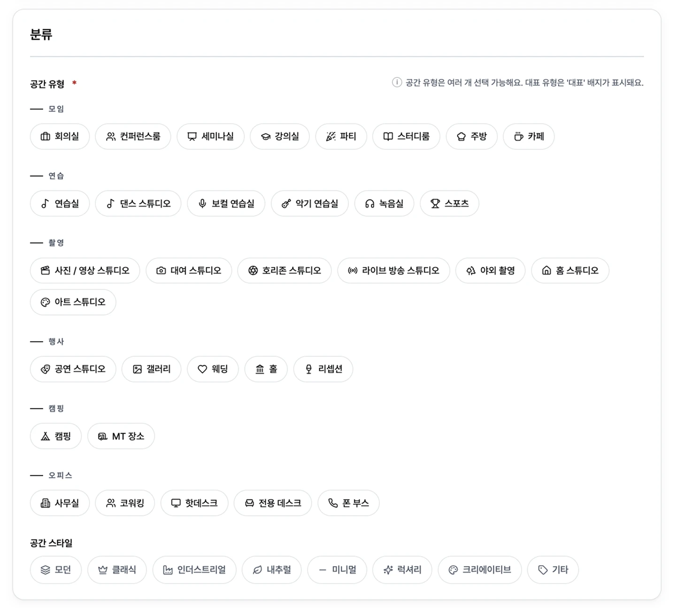
Task: Click the phone icon on 폰 부스
Action: 333,503
